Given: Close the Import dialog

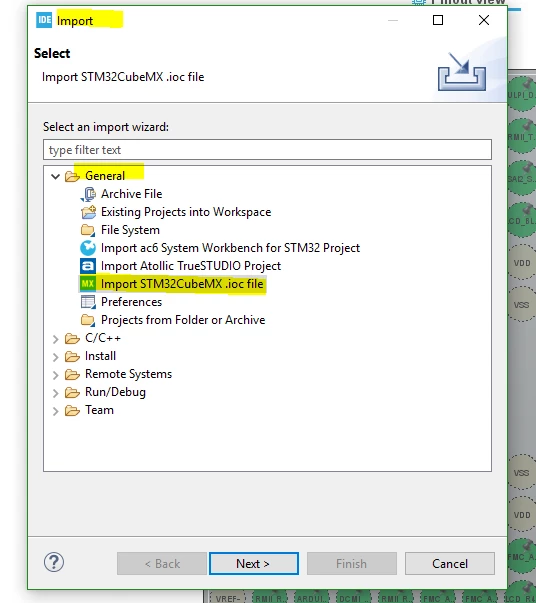Looking at the screenshot, I should point(484,20).
